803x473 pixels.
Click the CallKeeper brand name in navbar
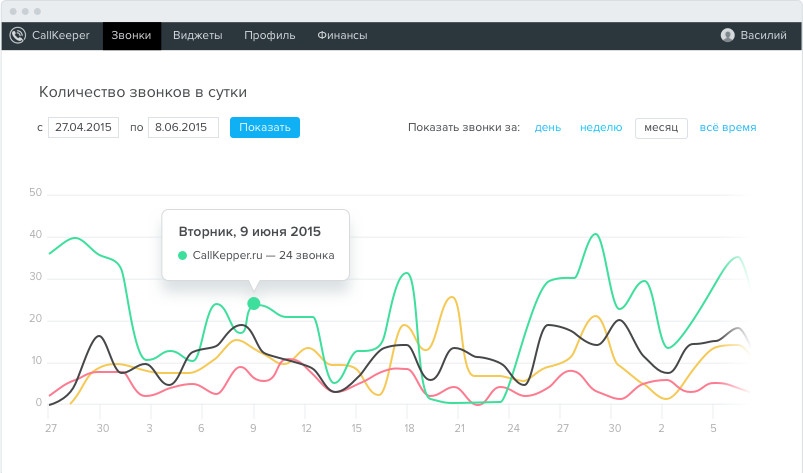tap(60, 35)
